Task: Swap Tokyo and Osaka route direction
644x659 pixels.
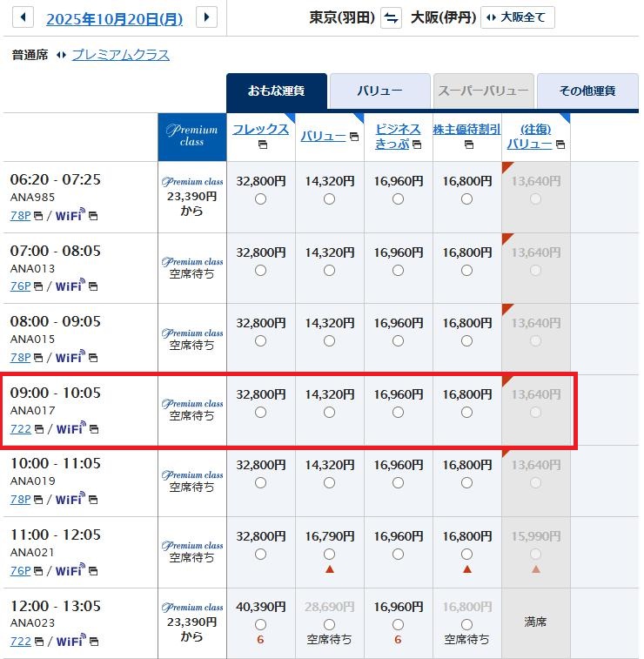Action: click(x=391, y=17)
